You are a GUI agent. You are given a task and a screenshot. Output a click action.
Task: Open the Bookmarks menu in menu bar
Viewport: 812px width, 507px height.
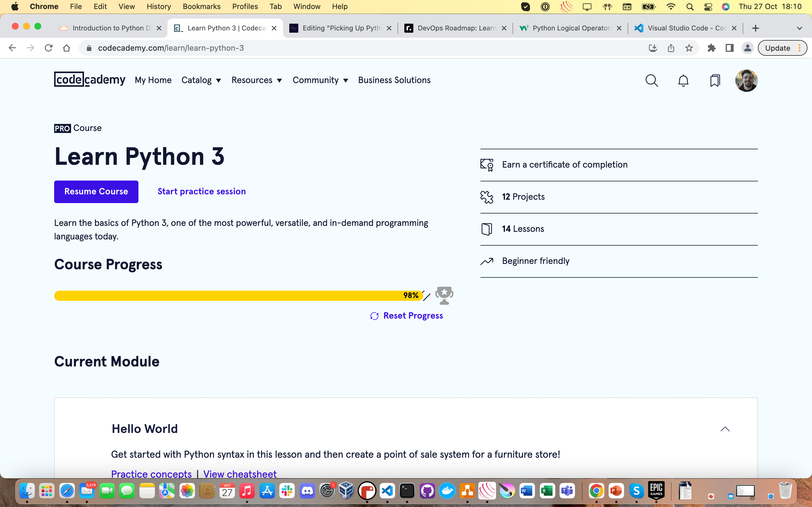pyautogui.click(x=201, y=6)
